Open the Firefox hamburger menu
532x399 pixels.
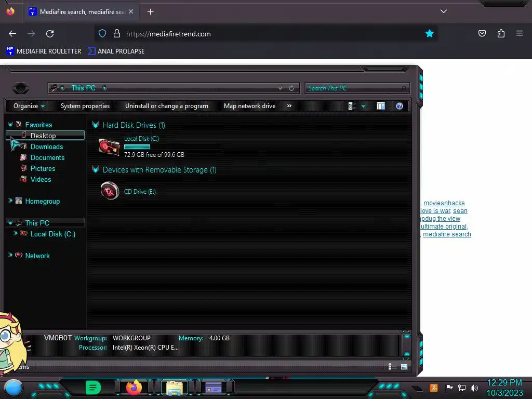click(520, 33)
